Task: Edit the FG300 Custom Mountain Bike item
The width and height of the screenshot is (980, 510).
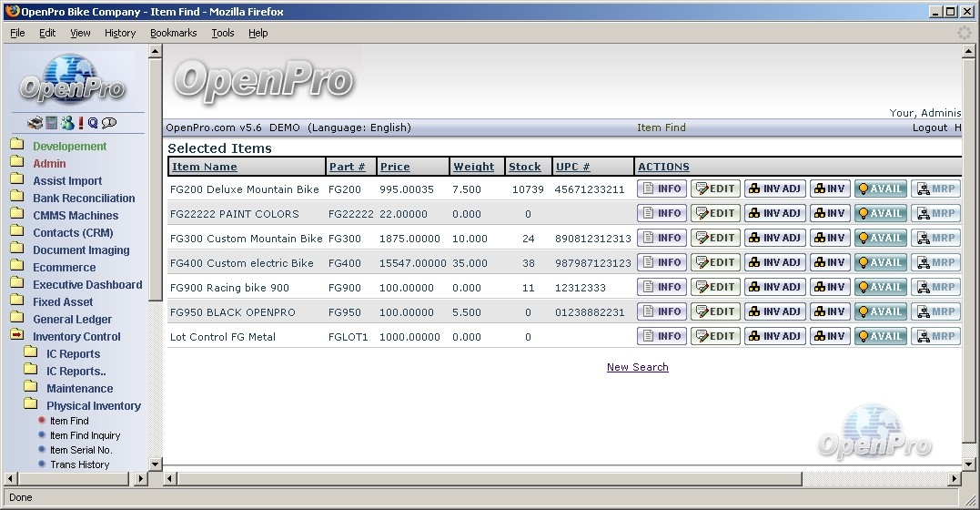Action: [x=715, y=238]
